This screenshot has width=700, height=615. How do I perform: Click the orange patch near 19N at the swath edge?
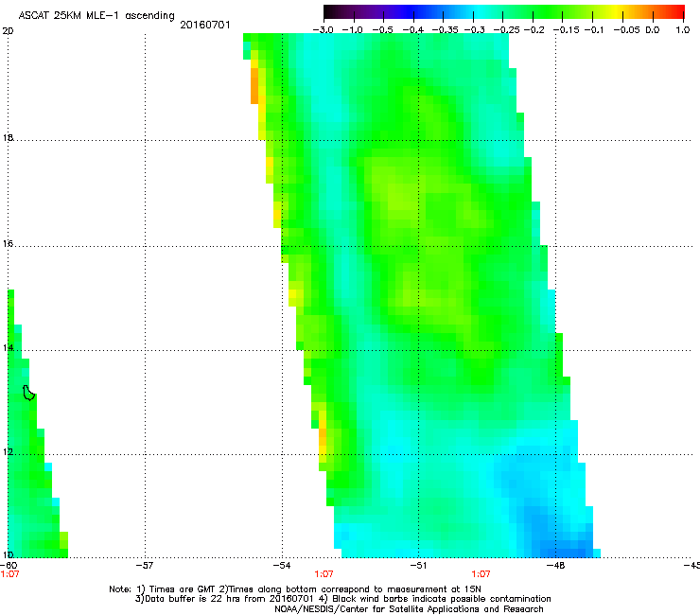click(254, 86)
